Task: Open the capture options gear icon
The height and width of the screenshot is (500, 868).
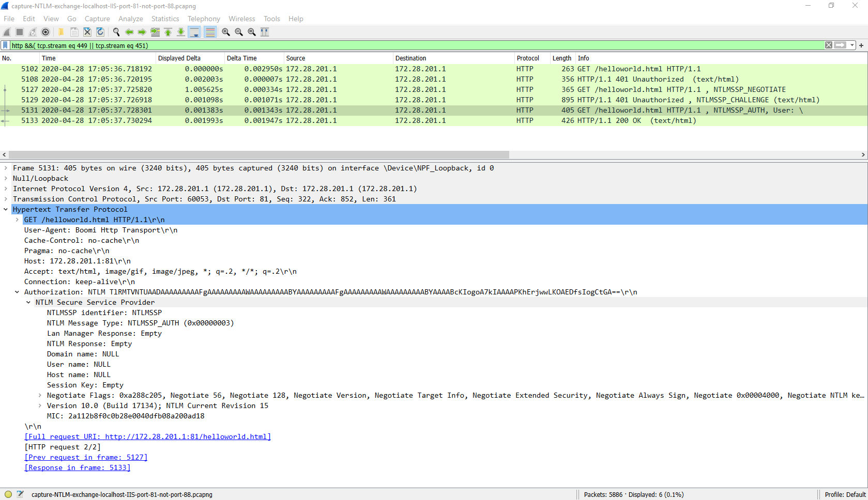Action: click(x=45, y=32)
